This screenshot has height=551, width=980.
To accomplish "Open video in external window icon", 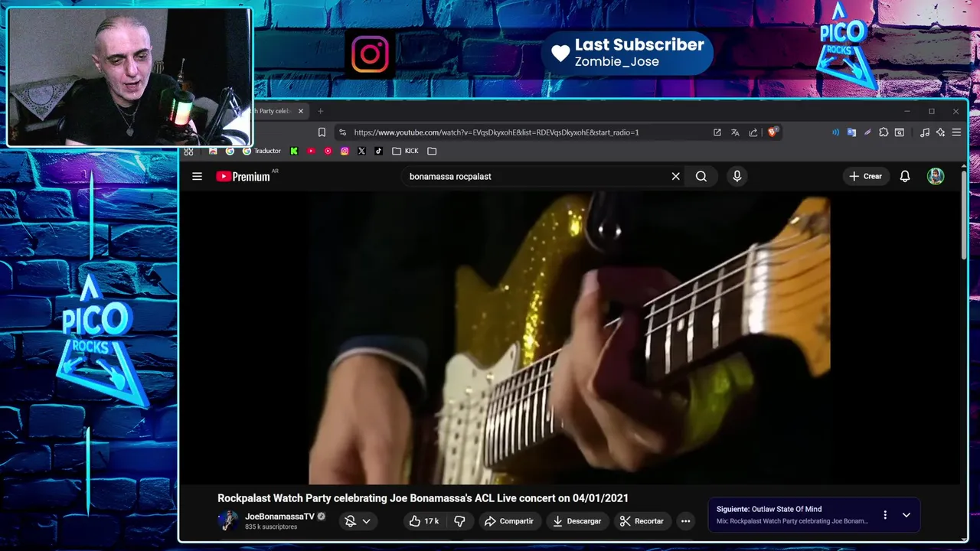I will 717,132.
